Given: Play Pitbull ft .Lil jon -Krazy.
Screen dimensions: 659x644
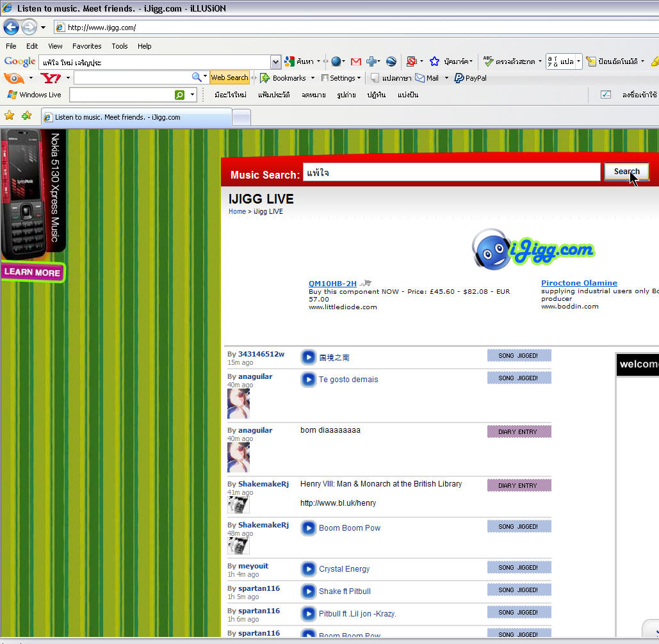Looking at the screenshot, I should (308, 614).
